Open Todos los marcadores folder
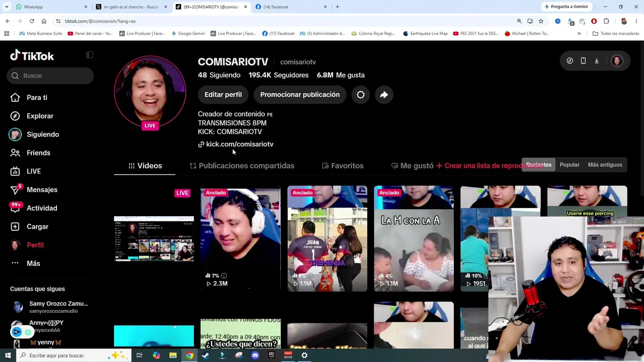 point(616,34)
